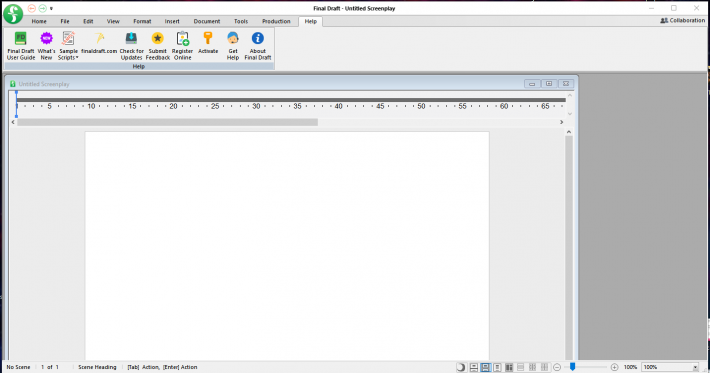710x373 pixels.
Task: Select the Insert tab
Action: (172, 21)
